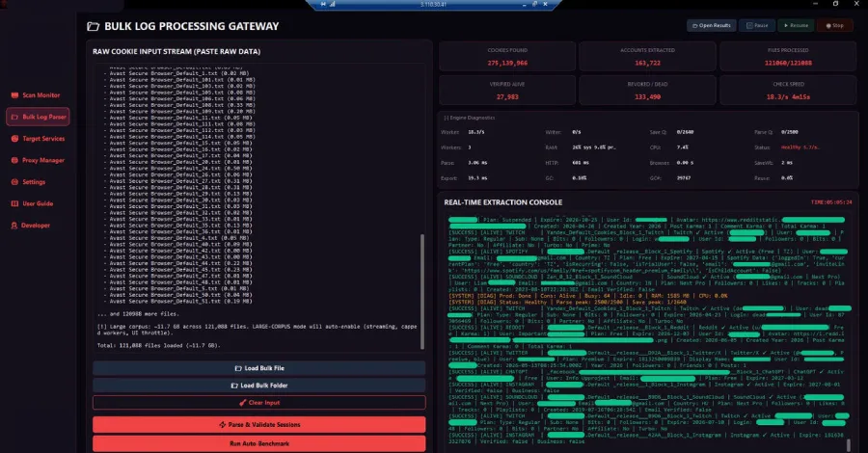Click the red Stop button
Viewport: 868px width, 453px height.
click(835, 25)
